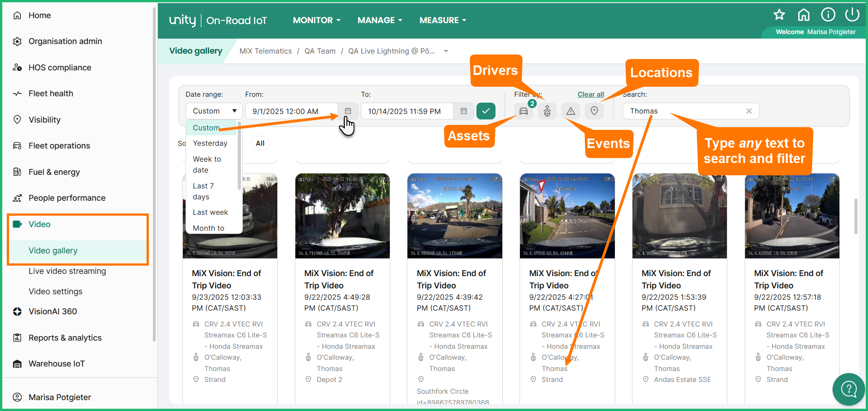The height and width of the screenshot is (411, 868).
Task: Expand the breadcrumb site selector arrow
Action: tap(446, 51)
